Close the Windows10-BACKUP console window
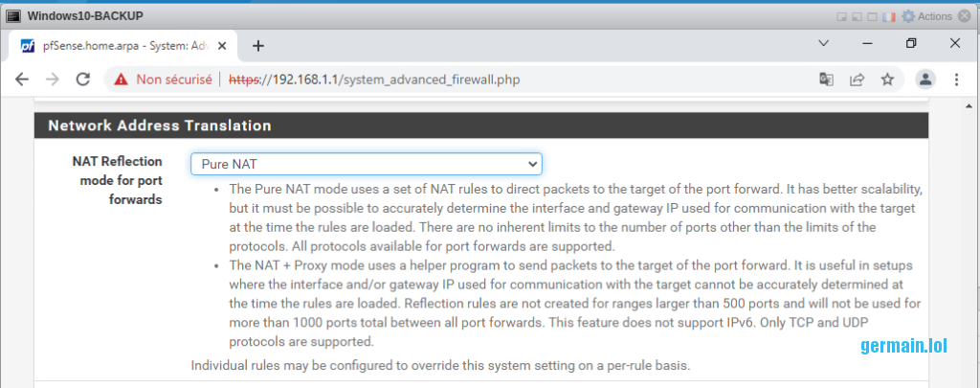This screenshot has height=388, width=980. 967,16
